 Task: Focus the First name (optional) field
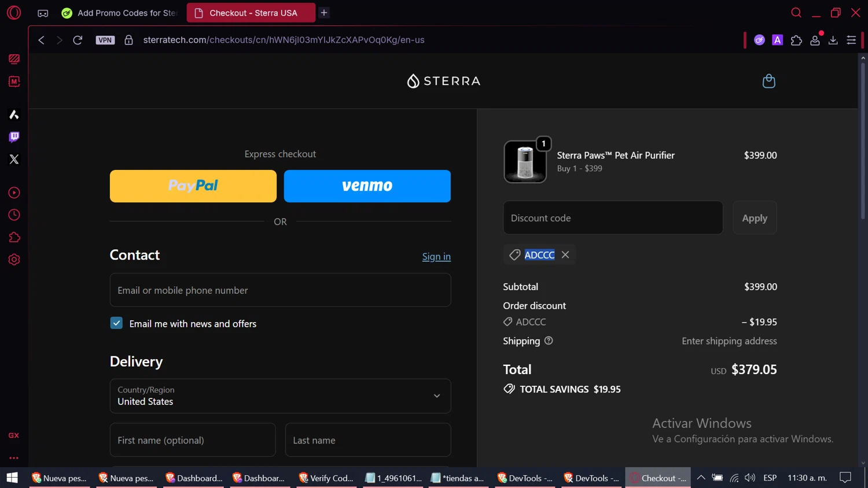tap(193, 440)
